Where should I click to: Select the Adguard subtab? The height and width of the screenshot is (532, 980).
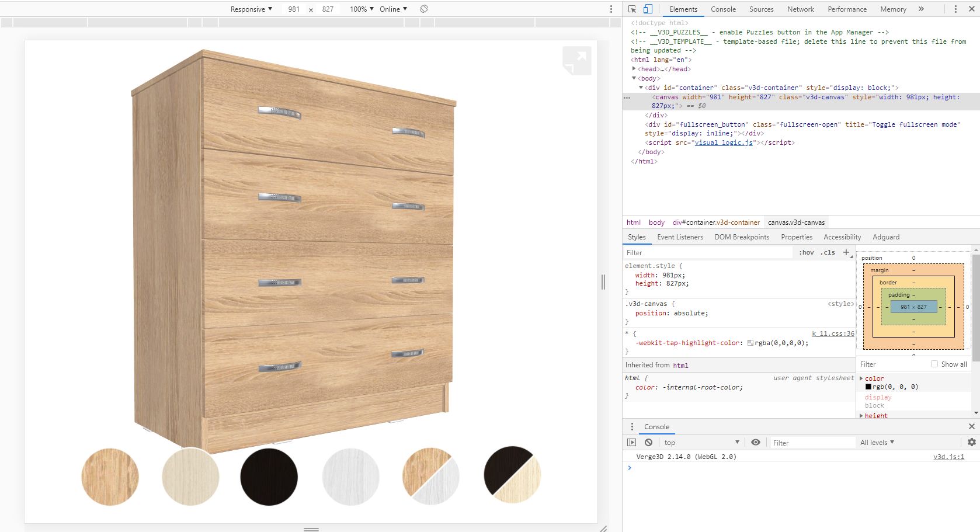(x=886, y=237)
